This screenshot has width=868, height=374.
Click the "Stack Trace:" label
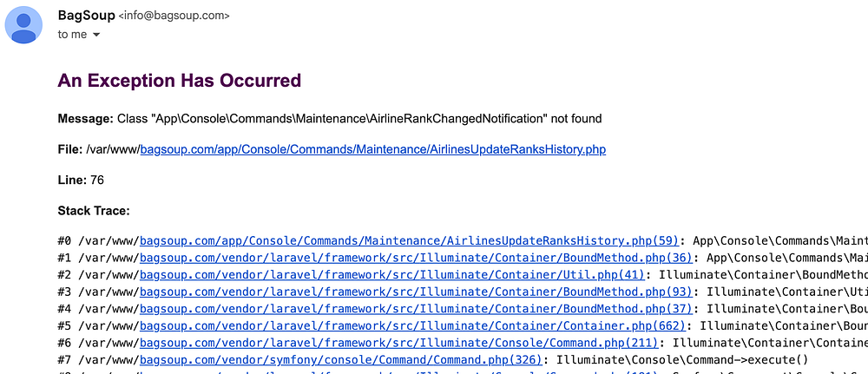point(93,210)
